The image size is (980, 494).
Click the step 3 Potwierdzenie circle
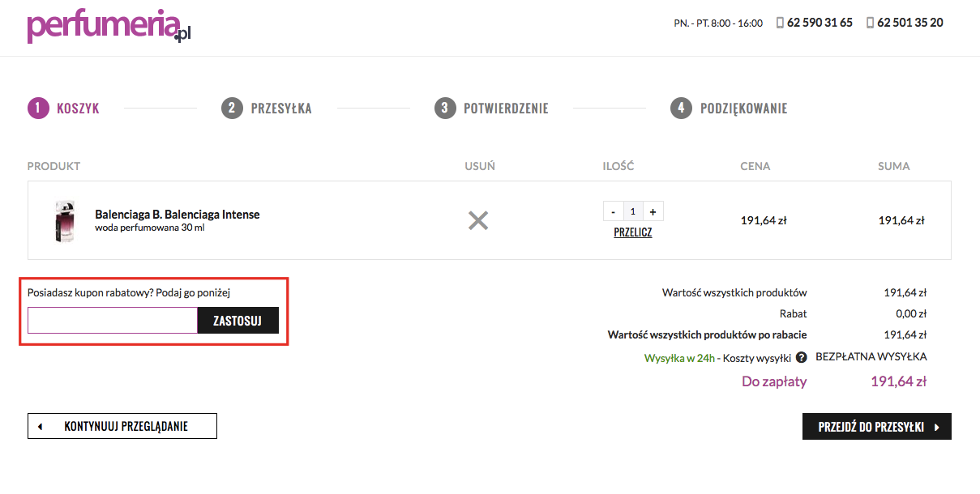[x=445, y=108]
